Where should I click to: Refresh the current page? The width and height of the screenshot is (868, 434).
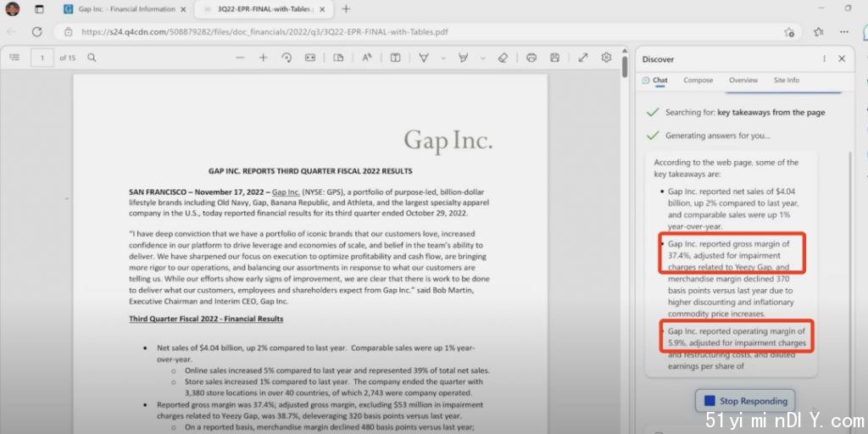[37, 32]
